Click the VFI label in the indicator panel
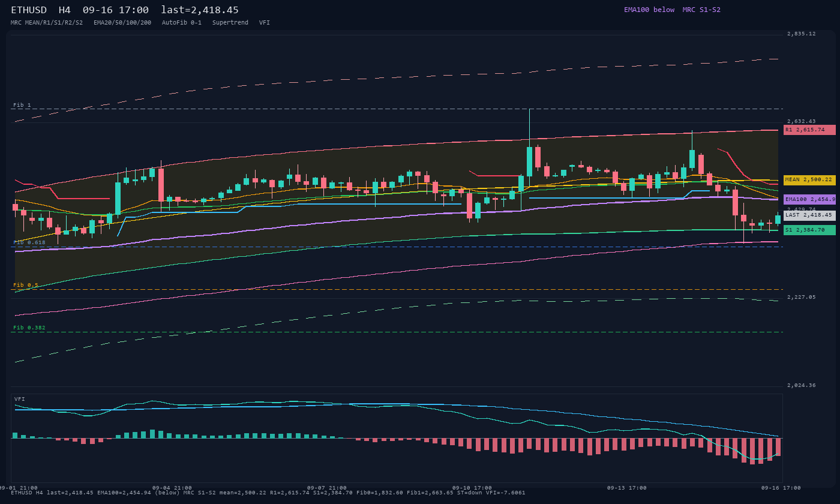This screenshot has width=840, height=504. (20, 399)
